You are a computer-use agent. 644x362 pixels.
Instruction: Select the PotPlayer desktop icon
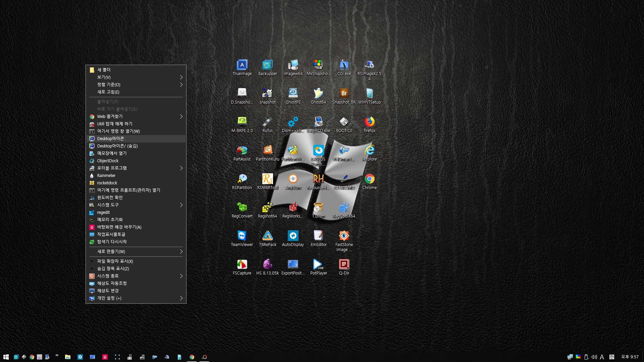pos(318,267)
